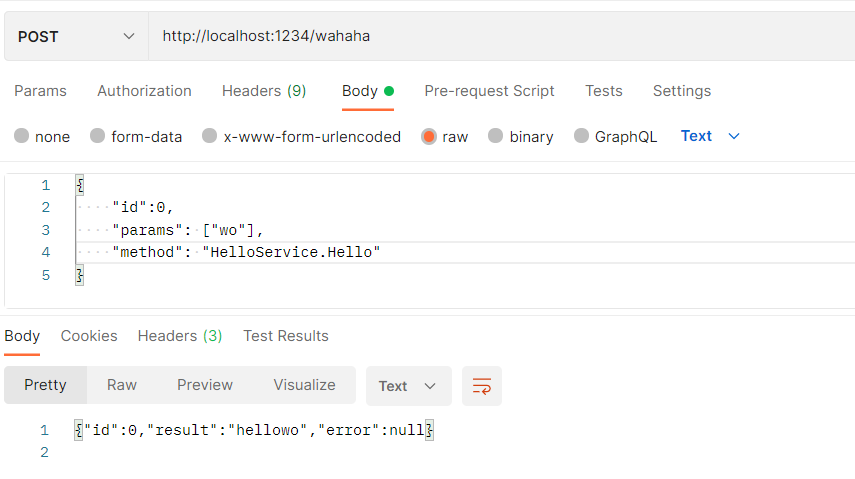Switch to the Tests tab
Screen dimensions: 855x479
(x=604, y=91)
